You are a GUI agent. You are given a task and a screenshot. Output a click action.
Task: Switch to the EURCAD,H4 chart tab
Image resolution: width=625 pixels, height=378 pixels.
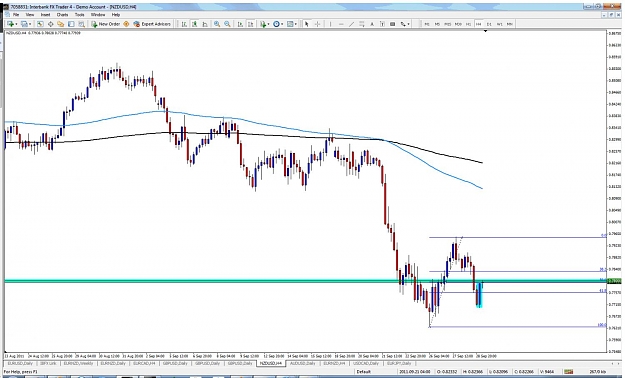(144, 364)
